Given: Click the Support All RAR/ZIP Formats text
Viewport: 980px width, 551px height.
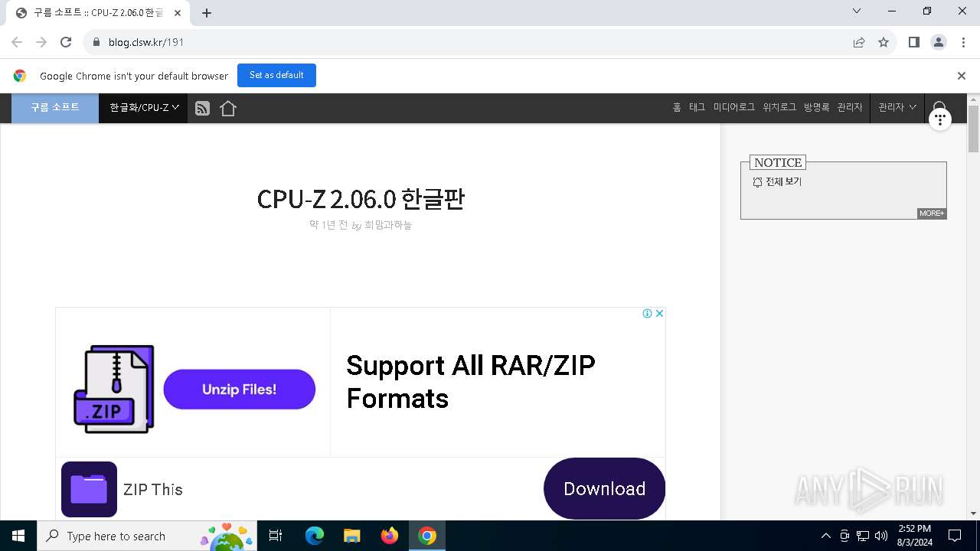Looking at the screenshot, I should [470, 381].
